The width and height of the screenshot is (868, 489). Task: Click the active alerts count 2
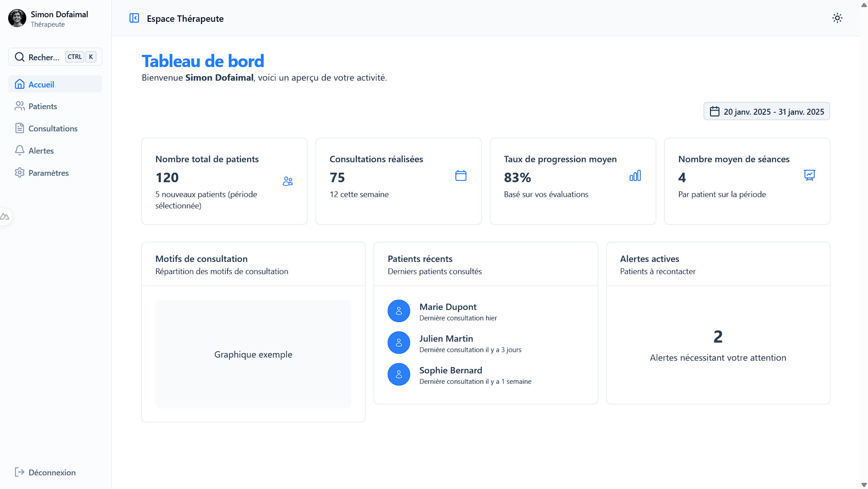coord(718,337)
